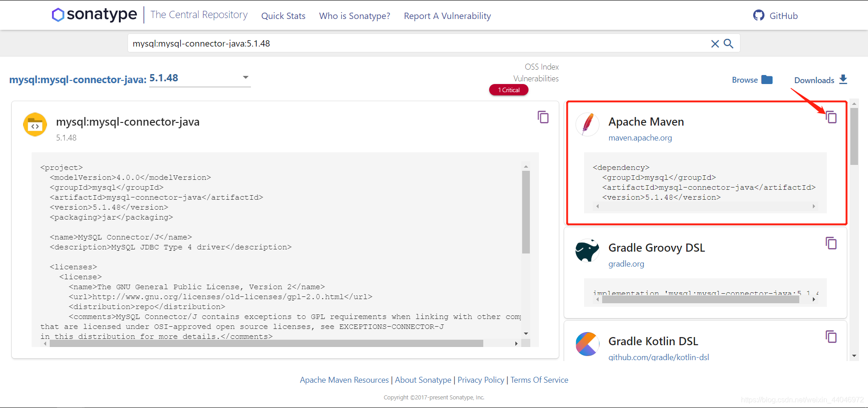Click the Downloads arrow icon

(x=843, y=80)
